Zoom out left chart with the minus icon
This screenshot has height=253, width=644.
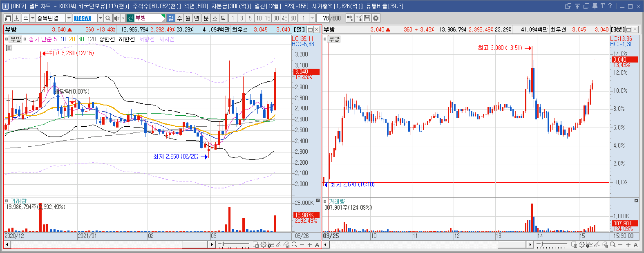(x=302, y=245)
